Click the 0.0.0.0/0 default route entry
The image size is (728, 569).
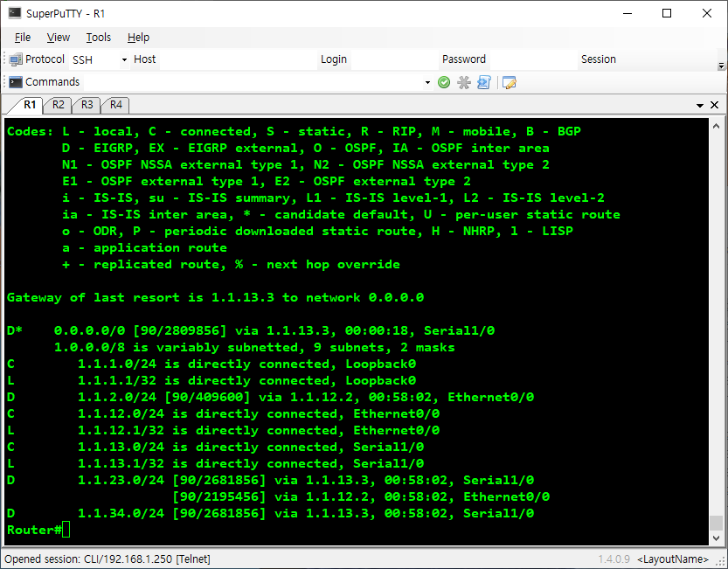(251, 330)
